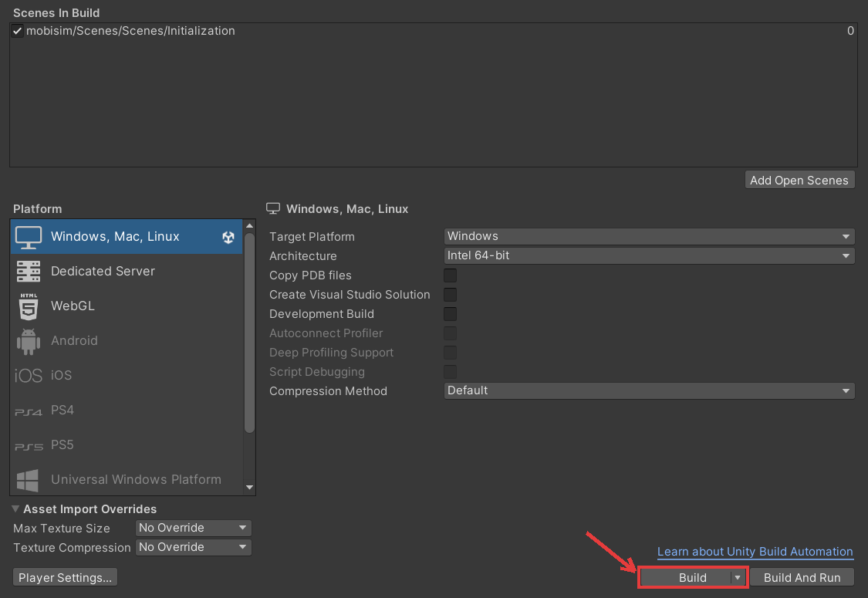
Task: Select the Dedicated Server platform
Action: click(x=127, y=272)
